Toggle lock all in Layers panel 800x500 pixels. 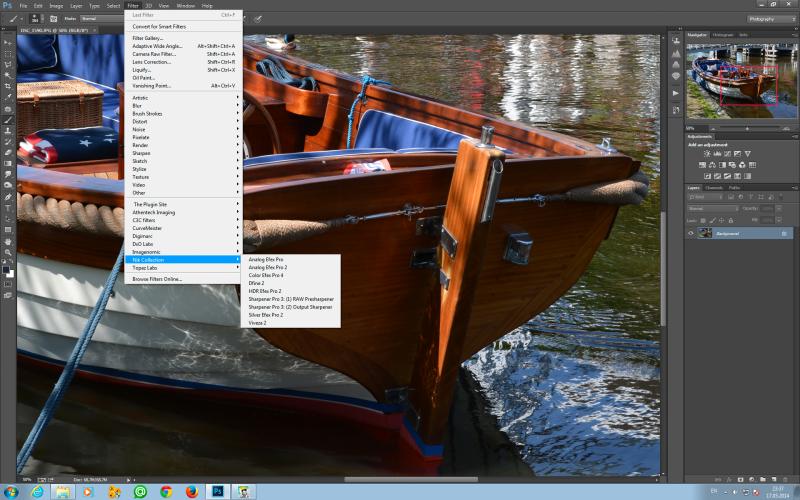731,220
